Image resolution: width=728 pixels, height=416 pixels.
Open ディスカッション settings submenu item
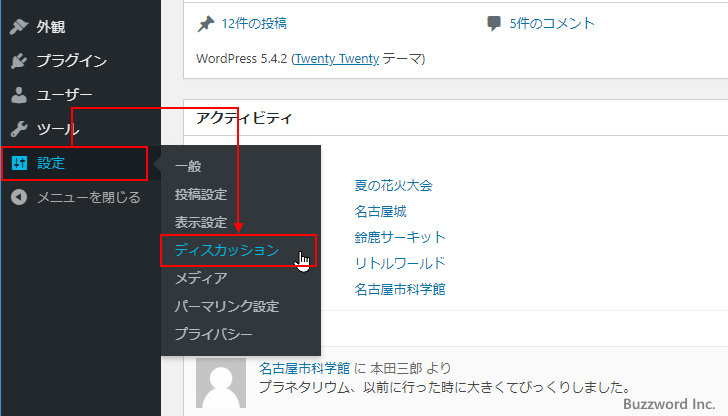[x=227, y=250]
